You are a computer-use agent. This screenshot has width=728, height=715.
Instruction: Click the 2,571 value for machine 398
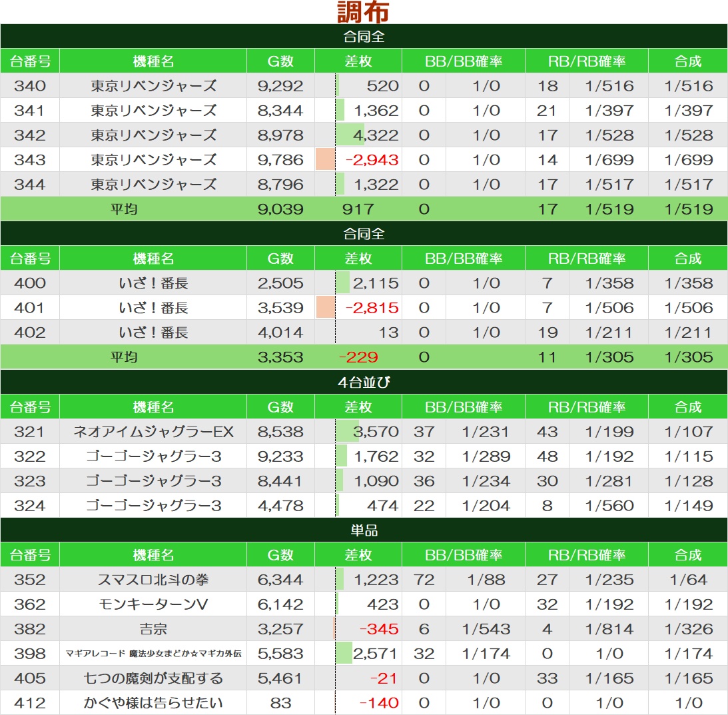click(x=375, y=653)
